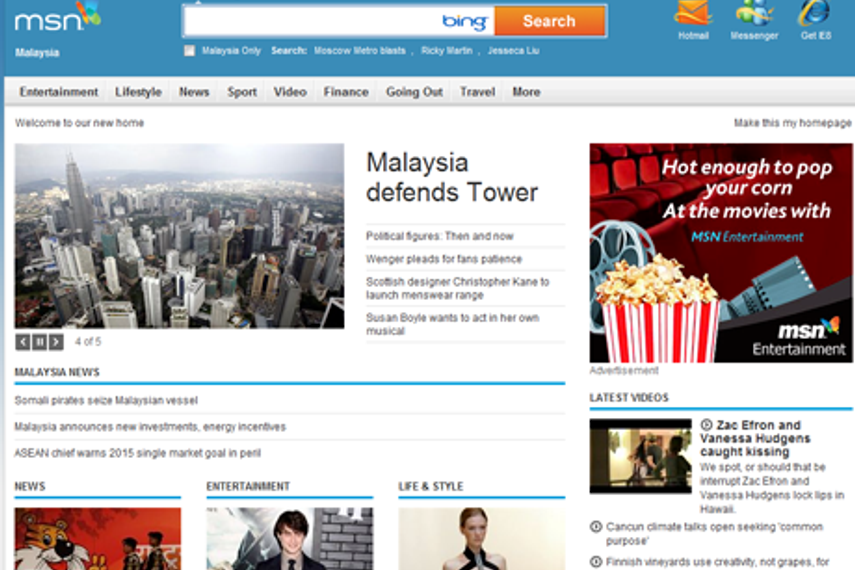Search the Ricky Martin suggested term
The height and width of the screenshot is (570, 855).
(x=446, y=51)
